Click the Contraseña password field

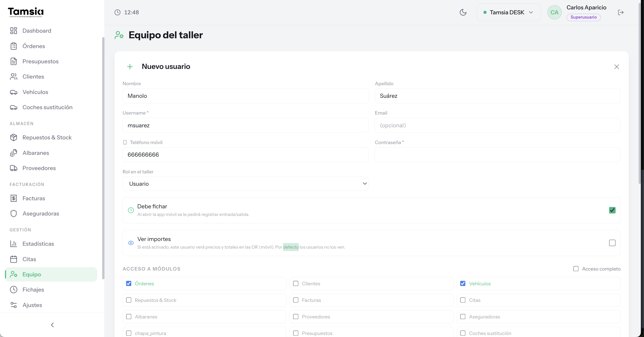[498, 155]
